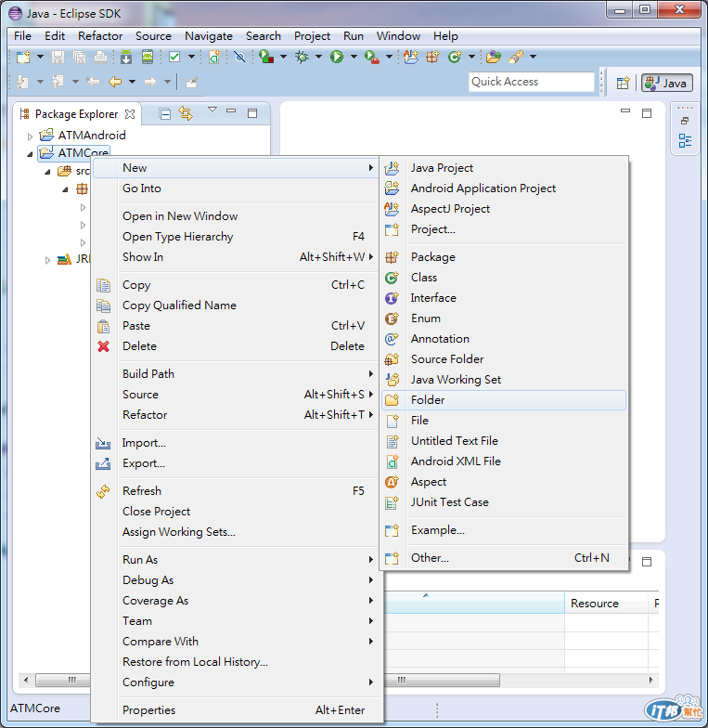Screen dimensions: 708x728
Task: Open the Refactor menu in menu bar
Action: pyautogui.click(x=100, y=35)
